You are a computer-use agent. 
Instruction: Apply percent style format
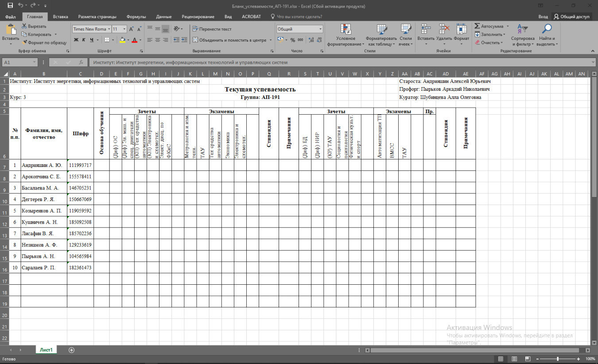[x=293, y=40]
